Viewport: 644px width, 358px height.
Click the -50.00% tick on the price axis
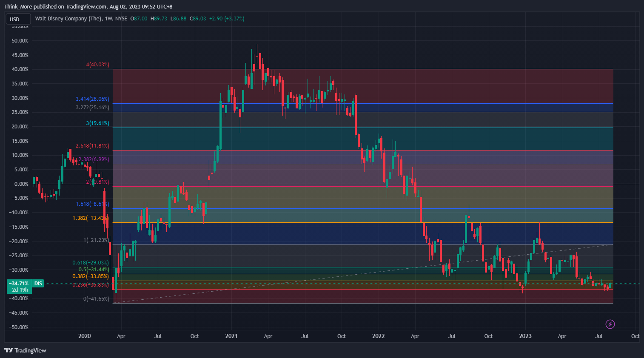pos(19,327)
